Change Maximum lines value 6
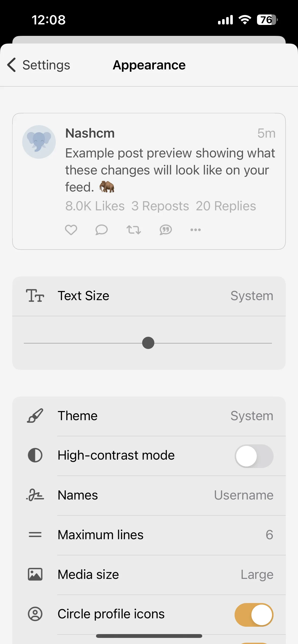Screen dimensions: 298x644 coord(149,535)
